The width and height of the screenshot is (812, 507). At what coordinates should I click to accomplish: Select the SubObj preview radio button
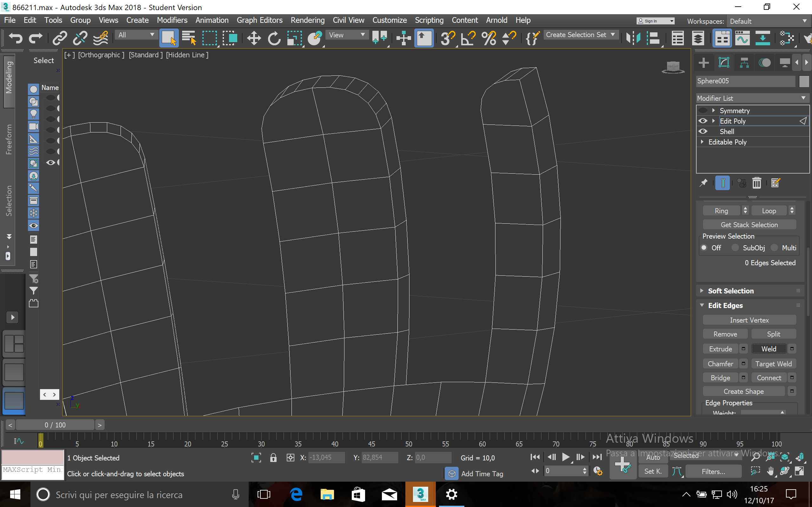tap(735, 248)
